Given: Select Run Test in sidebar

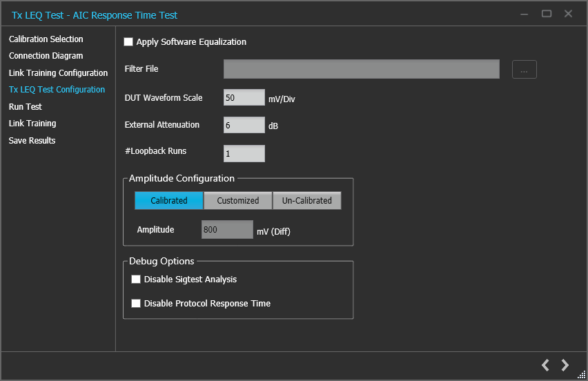Looking at the screenshot, I should tap(26, 107).
